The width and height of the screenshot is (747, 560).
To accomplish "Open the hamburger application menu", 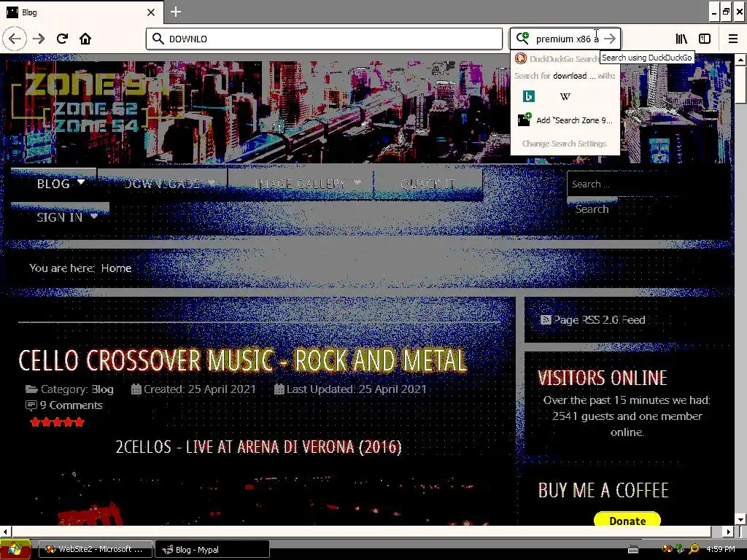I will (733, 39).
